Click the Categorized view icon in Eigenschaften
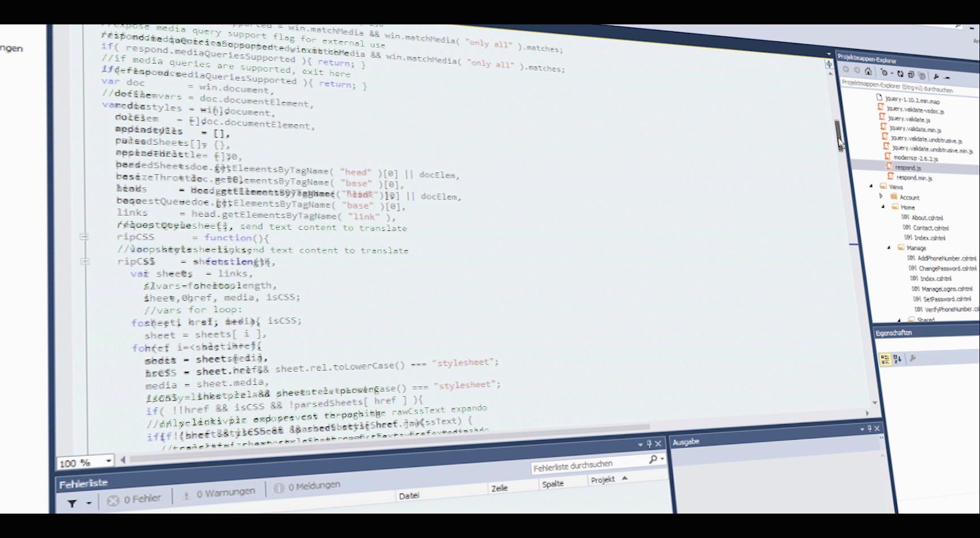This screenshot has height=538, width=980. [885, 359]
